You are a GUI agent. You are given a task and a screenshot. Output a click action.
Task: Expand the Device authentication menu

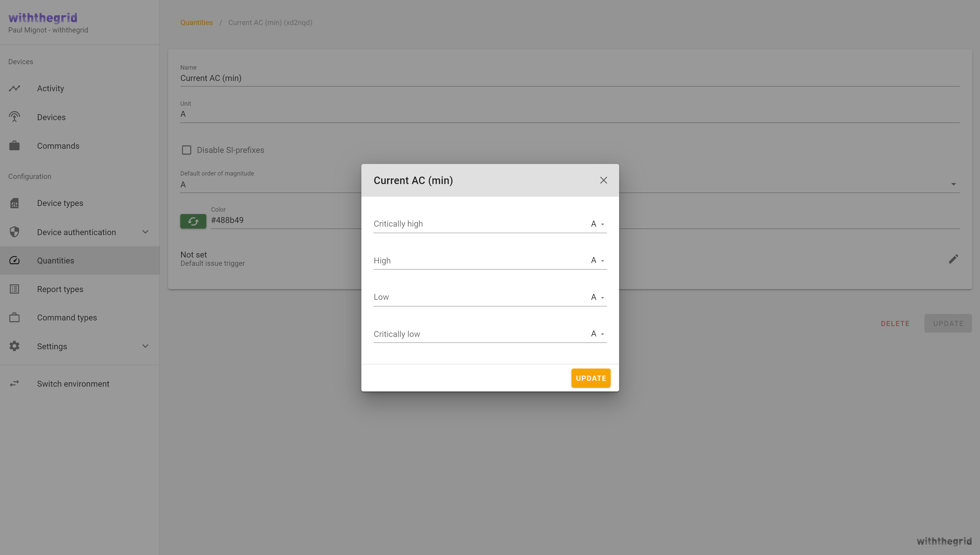pyautogui.click(x=145, y=232)
